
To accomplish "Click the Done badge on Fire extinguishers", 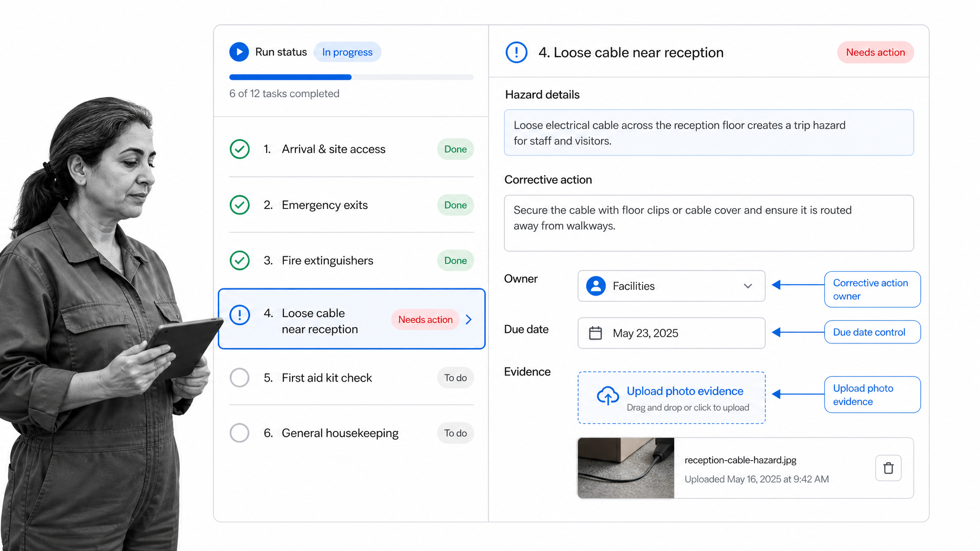I will [455, 261].
